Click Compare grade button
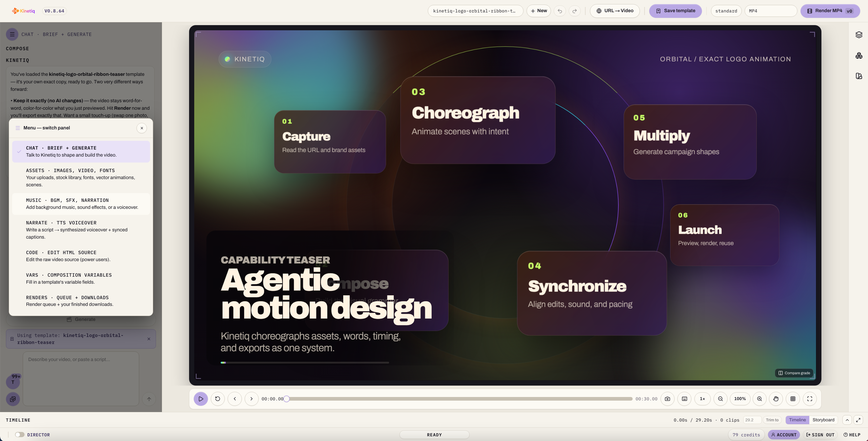The image size is (868, 441). pyautogui.click(x=794, y=373)
